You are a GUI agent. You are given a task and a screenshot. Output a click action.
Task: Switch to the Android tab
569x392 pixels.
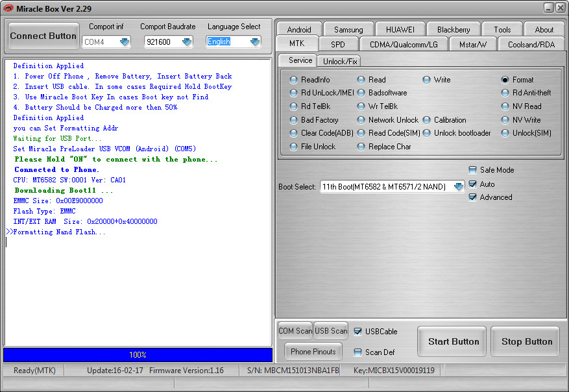pyautogui.click(x=299, y=29)
